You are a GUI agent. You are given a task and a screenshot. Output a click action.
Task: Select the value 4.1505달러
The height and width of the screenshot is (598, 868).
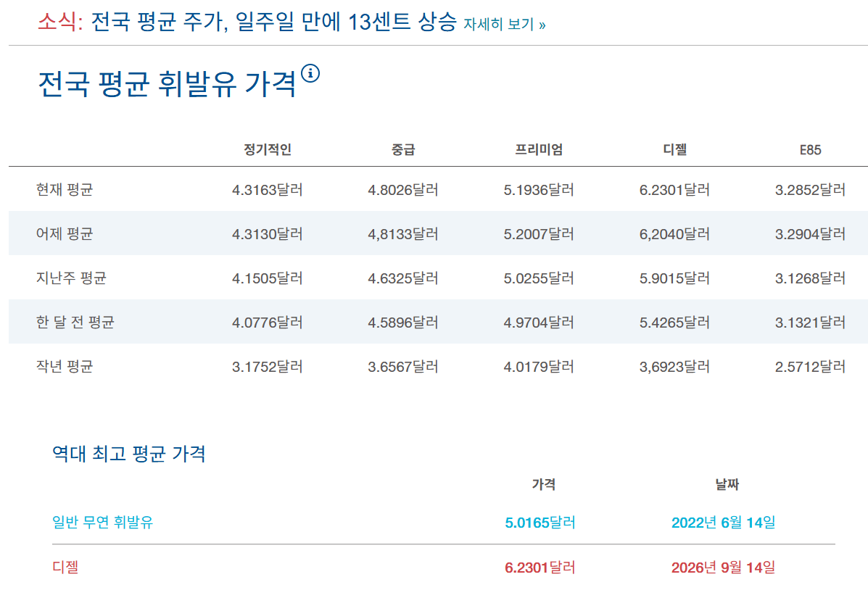(268, 278)
